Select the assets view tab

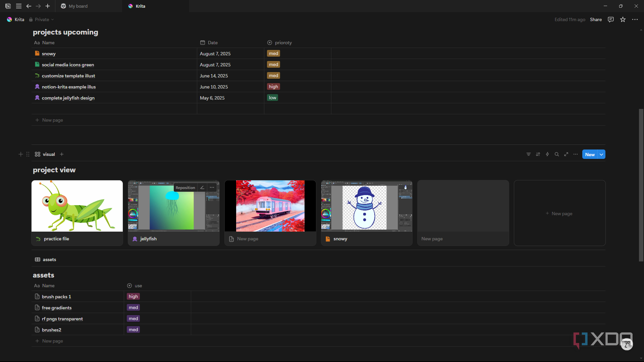(x=46, y=259)
